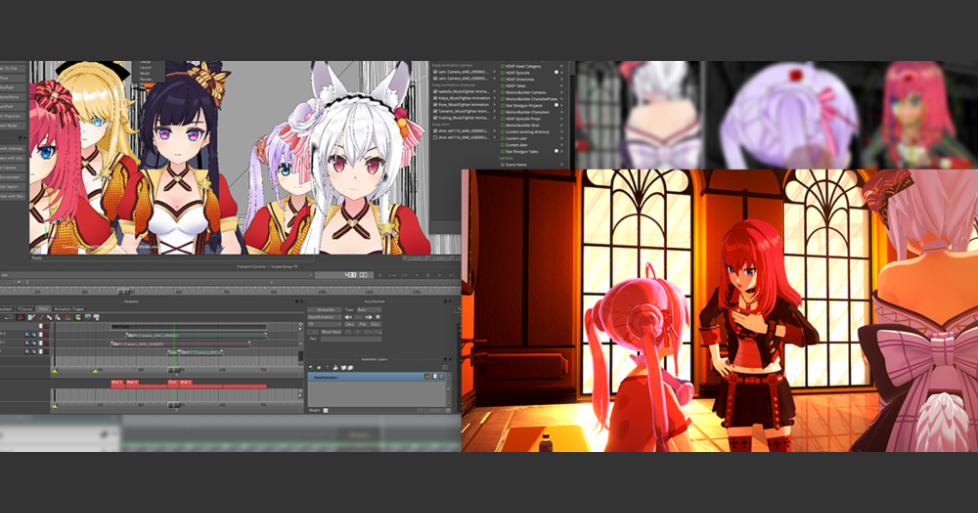Click the last monitor icon in Story toolbar

pyautogui.click(x=96, y=317)
